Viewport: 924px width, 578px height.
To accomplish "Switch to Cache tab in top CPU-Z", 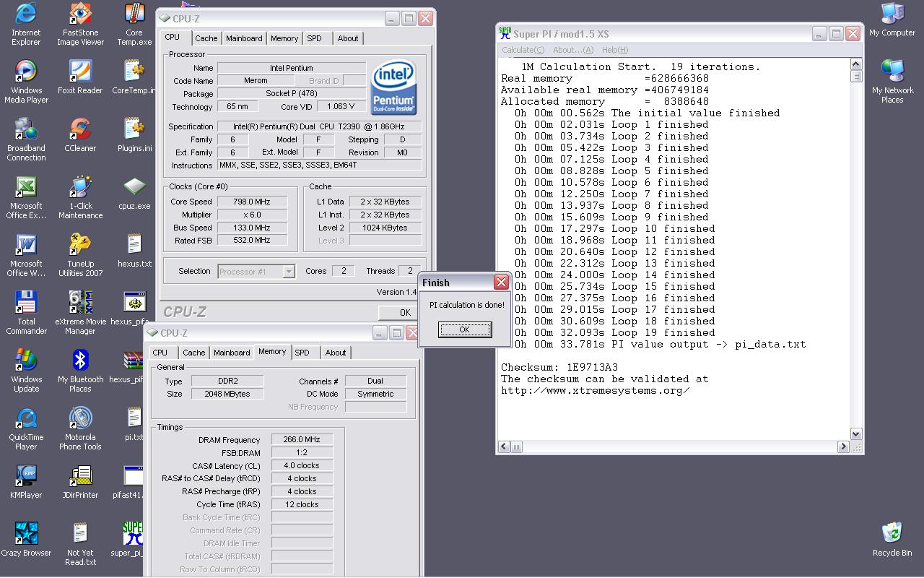I will click(x=206, y=38).
